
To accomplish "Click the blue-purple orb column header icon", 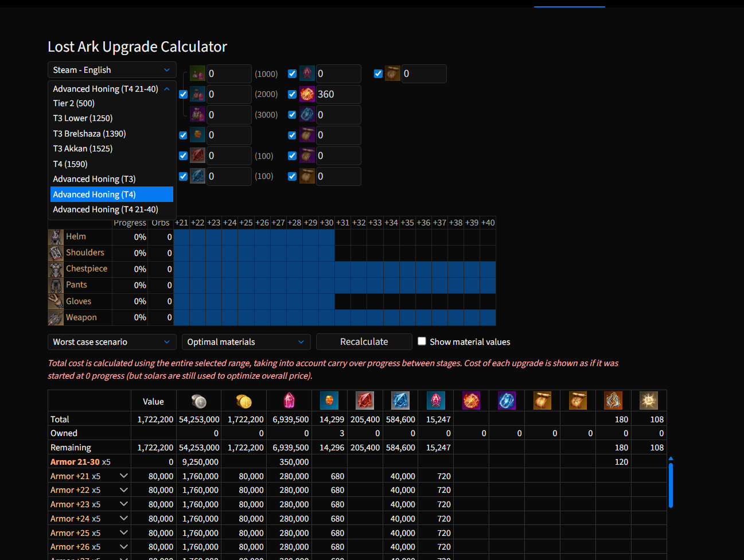I will (x=507, y=400).
